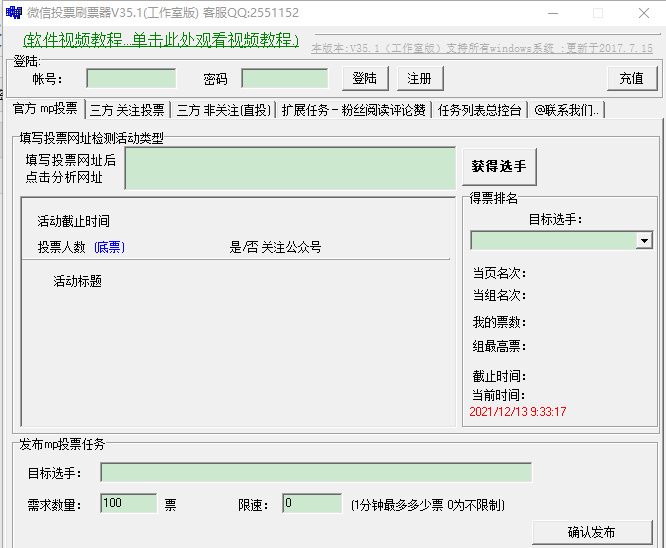Click the 当页名次 label
The width and height of the screenshot is (666, 548).
pos(500,273)
